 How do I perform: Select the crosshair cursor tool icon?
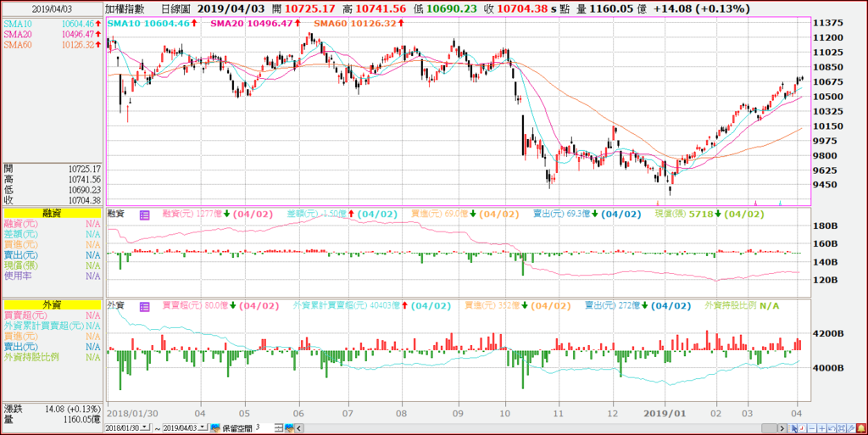793,428
